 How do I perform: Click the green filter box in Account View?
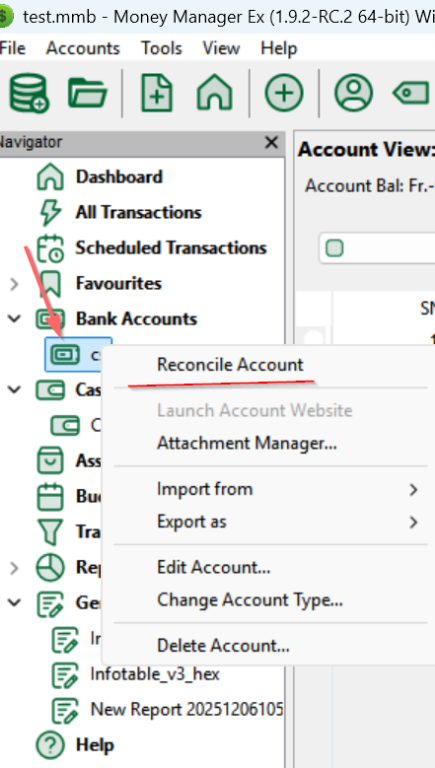coord(335,248)
